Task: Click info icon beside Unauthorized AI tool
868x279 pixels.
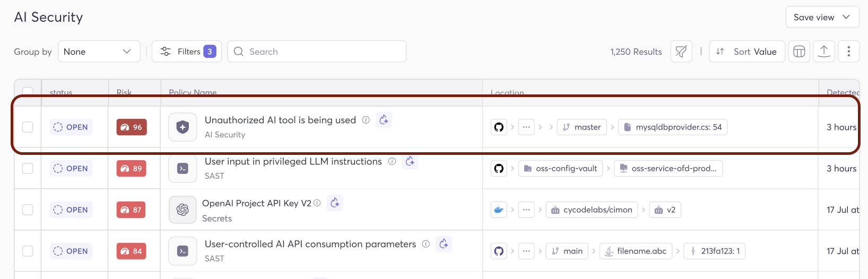Action: tap(366, 120)
